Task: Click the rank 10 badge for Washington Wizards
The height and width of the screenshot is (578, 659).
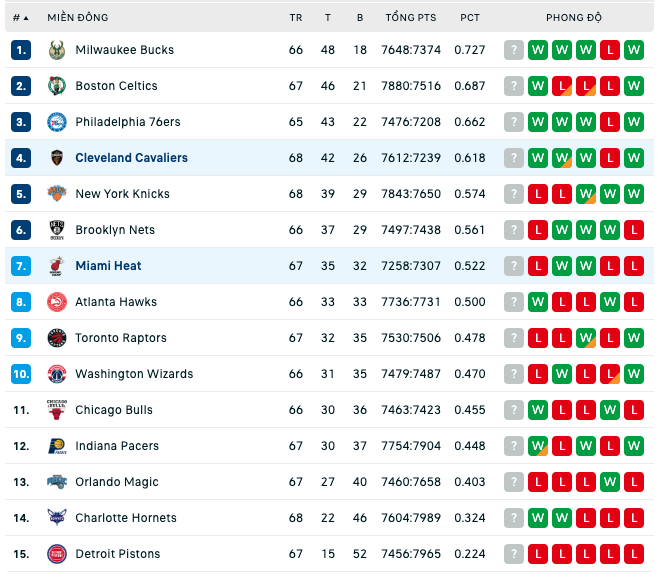Action: (21, 374)
